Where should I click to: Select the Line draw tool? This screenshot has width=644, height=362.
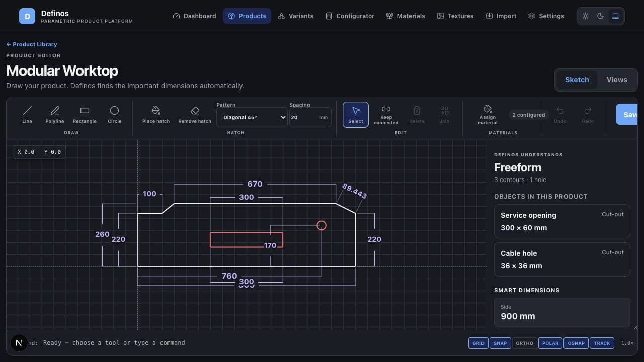point(27,115)
